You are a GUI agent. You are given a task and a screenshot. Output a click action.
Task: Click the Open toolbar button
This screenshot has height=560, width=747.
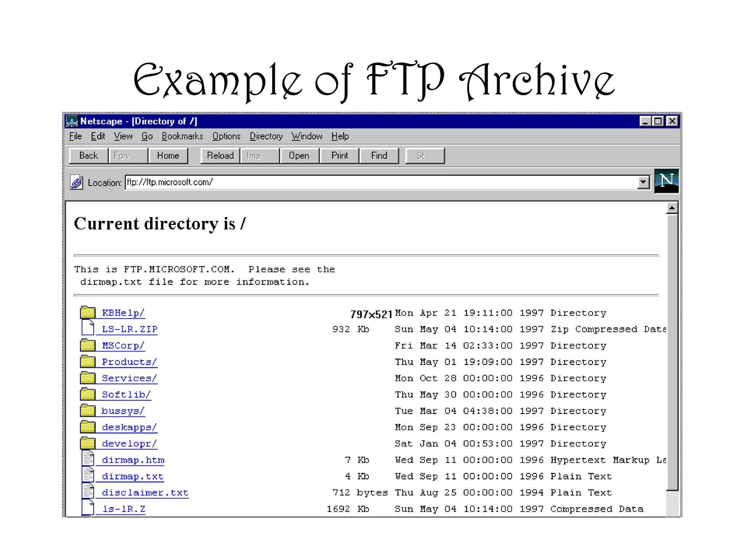[x=300, y=156]
